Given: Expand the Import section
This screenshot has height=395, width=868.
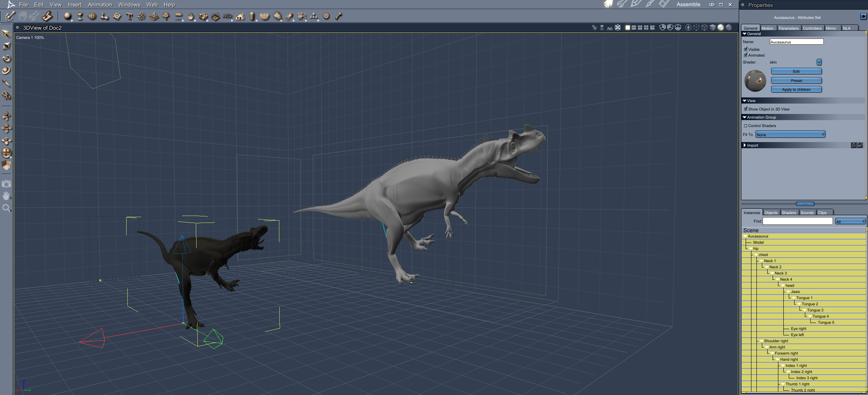Looking at the screenshot, I should [745, 145].
